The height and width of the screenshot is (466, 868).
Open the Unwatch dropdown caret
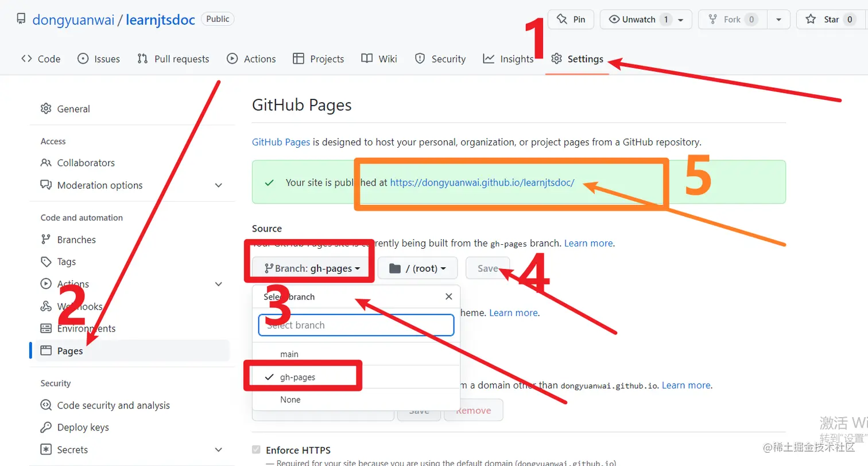click(681, 20)
